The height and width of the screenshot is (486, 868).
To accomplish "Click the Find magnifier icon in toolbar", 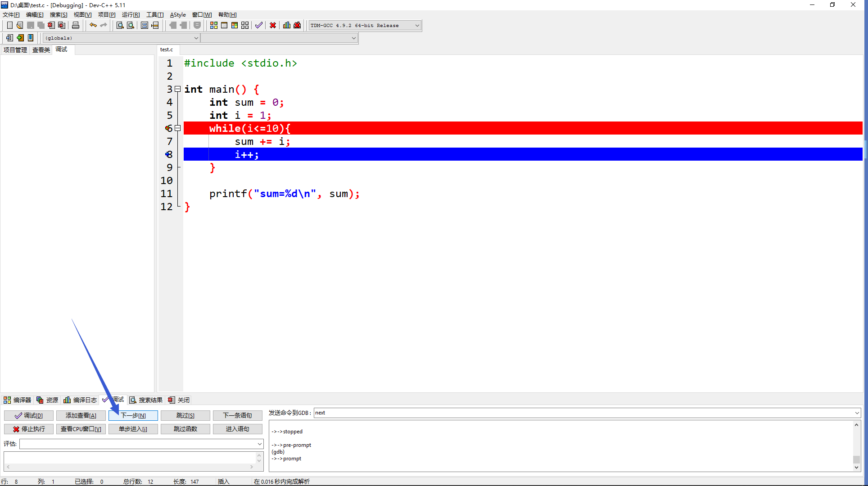I will tap(120, 25).
